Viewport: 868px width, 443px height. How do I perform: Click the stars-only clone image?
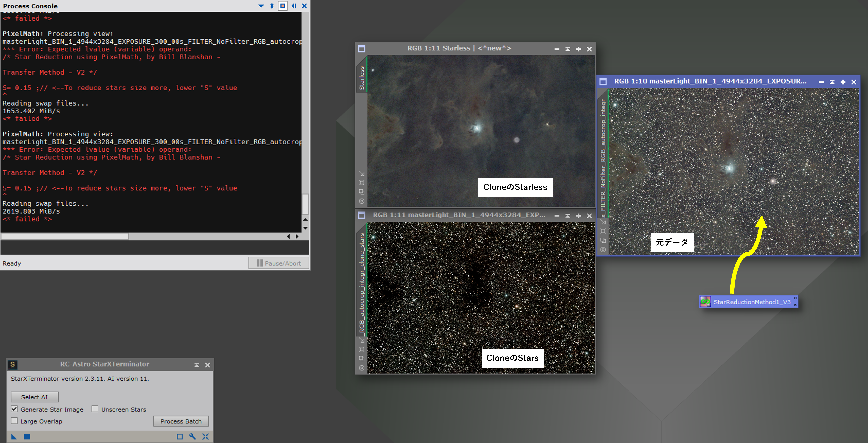tap(481, 298)
